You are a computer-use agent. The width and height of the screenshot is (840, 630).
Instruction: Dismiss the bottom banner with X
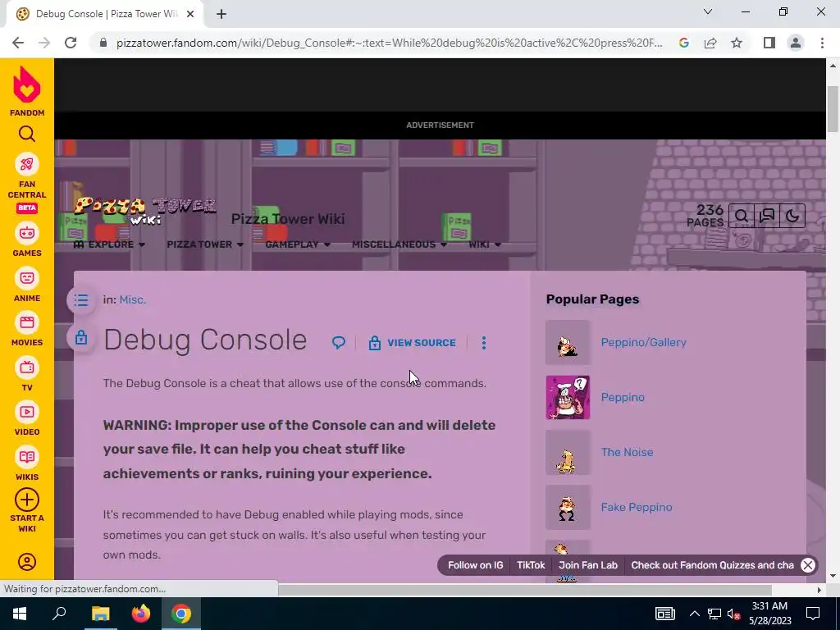point(808,565)
